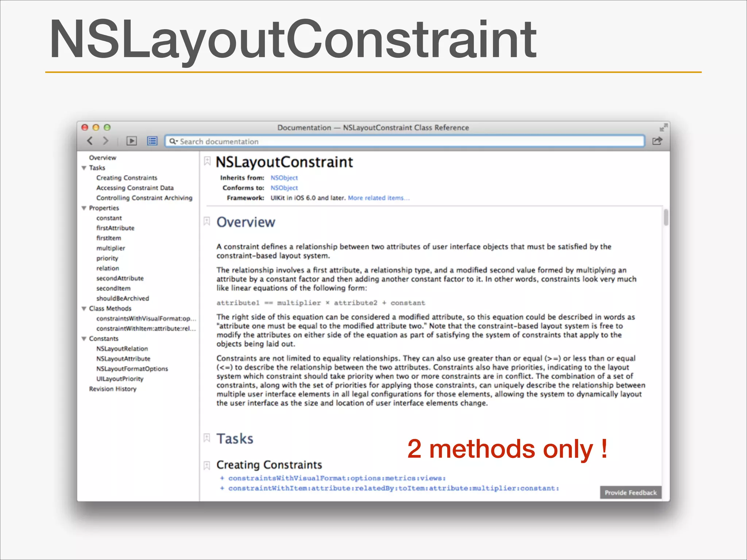Toggle the table of contents list icon
Image resolution: width=747 pixels, height=560 pixels.
pyautogui.click(x=152, y=141)
